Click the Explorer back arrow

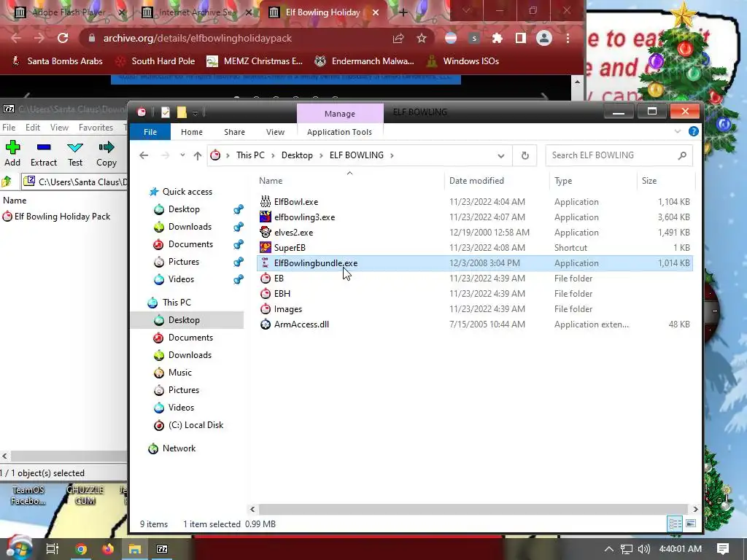pyautogui.click(x=144, y=155)
